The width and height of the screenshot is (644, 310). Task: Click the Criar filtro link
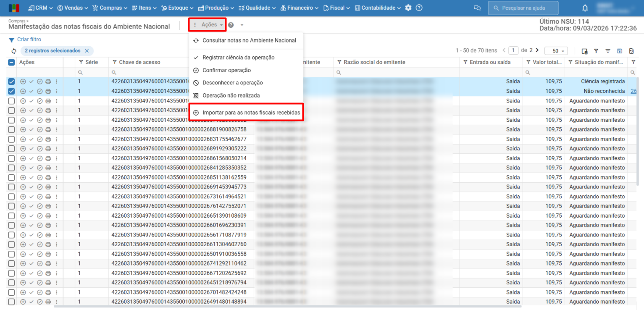29,39
